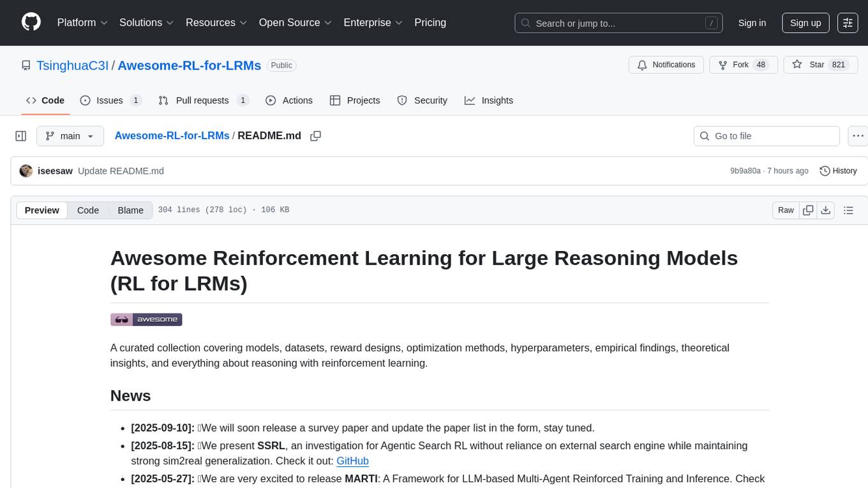The height and width of the screenshot is (488, 868).
Task: Expand the Resources menu
Action: [216, 22]
